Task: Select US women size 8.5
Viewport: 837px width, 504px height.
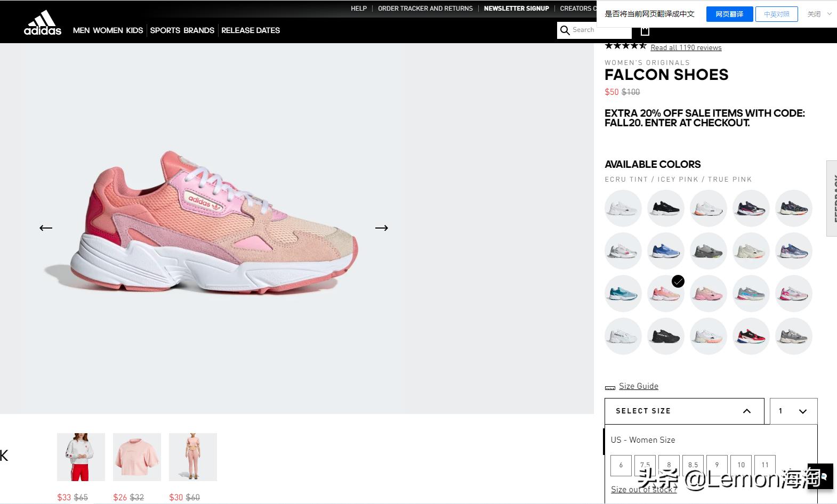Action: (693, 465)
